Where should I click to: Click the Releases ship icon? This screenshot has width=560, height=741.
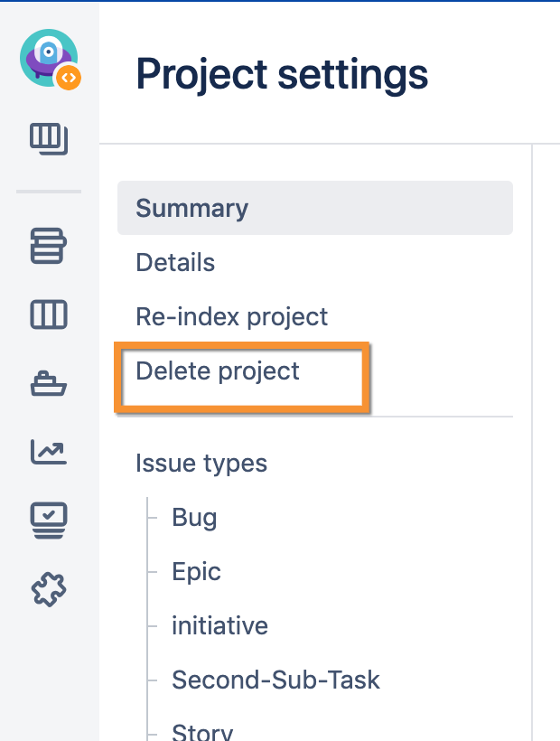[x=48, y=383]
